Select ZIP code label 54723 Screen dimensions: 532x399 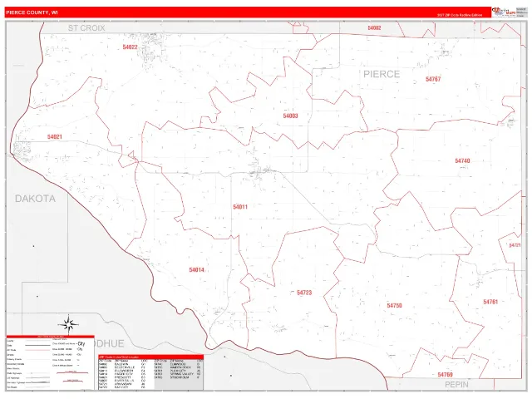tap(304, 293)
